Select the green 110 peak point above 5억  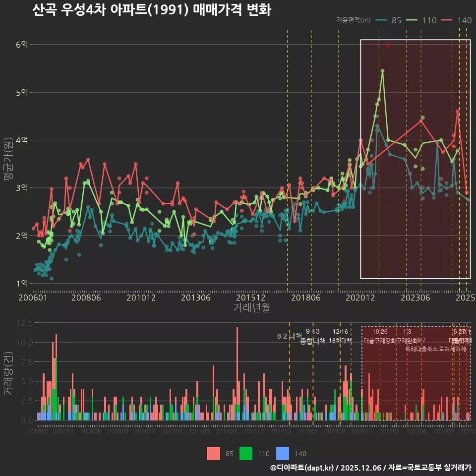click(382, 71)
